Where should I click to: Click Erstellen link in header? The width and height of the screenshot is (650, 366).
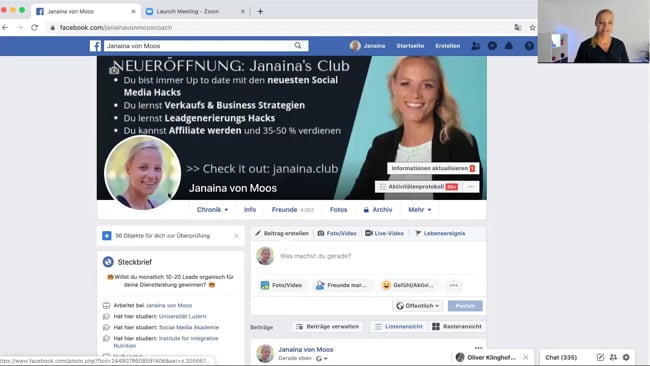pos(448,46)
